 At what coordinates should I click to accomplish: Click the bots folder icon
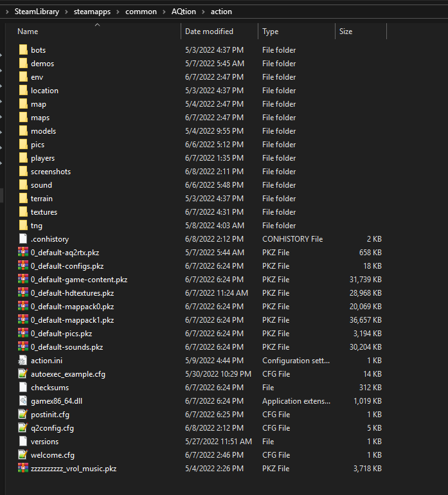pos(23,50)
